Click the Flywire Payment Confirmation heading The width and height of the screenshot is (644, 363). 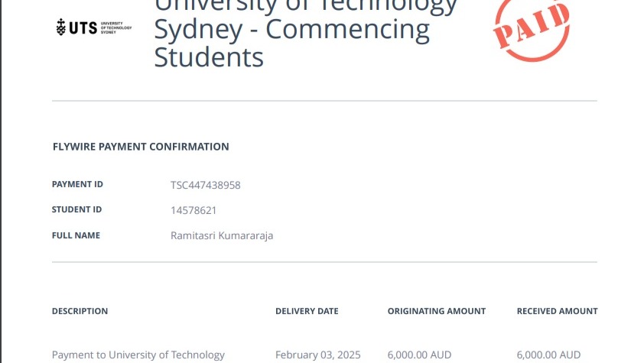141,147
